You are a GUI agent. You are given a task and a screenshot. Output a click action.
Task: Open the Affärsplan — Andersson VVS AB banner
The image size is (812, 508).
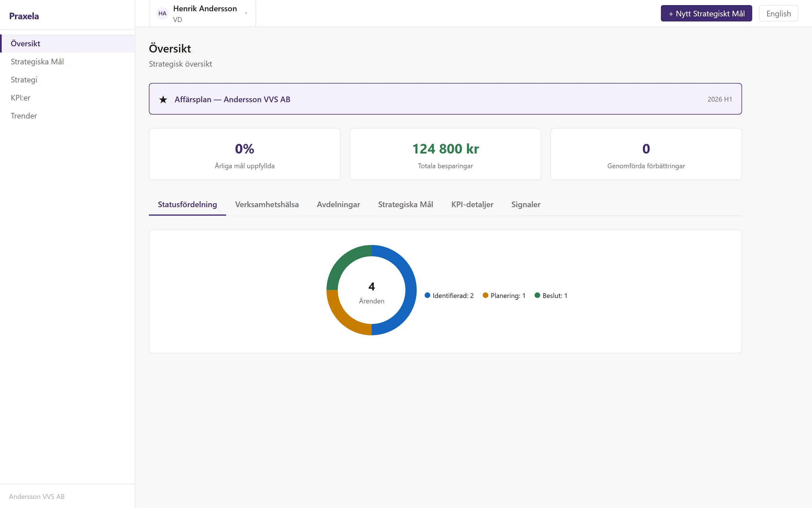point(445,99)
